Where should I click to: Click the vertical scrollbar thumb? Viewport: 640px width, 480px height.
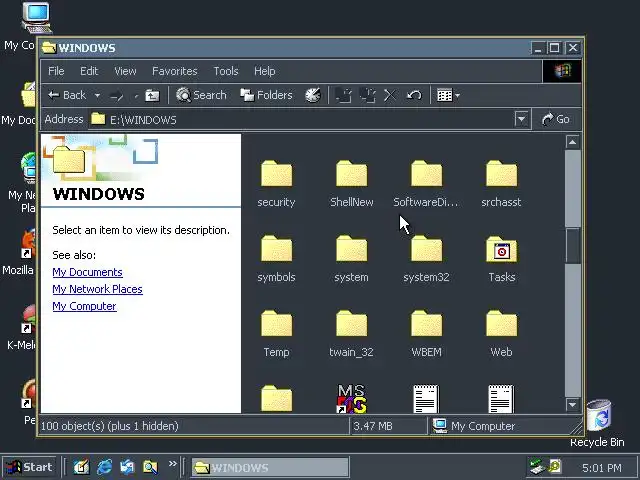click(x=573, y=244)
